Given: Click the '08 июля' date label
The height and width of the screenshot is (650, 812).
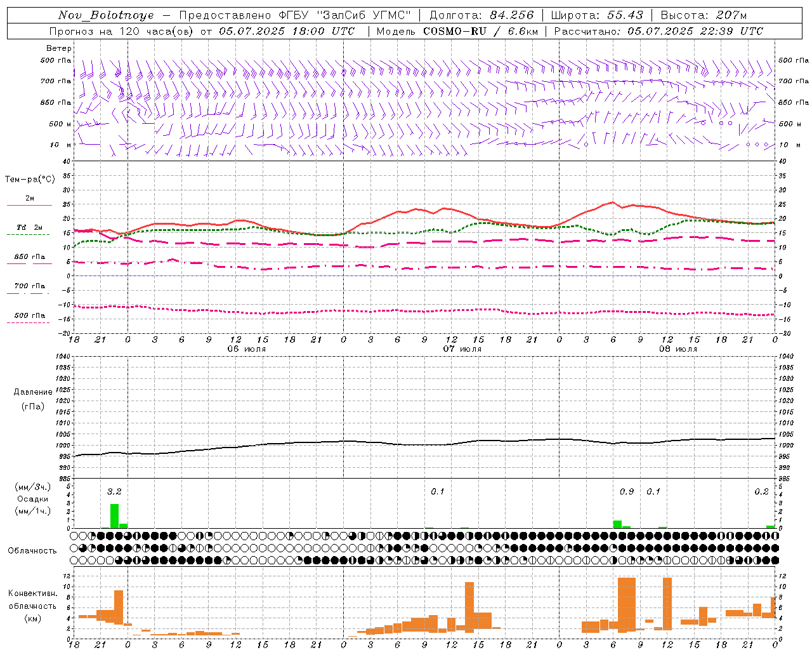Looking at the screenshot, I should point(678,349).
